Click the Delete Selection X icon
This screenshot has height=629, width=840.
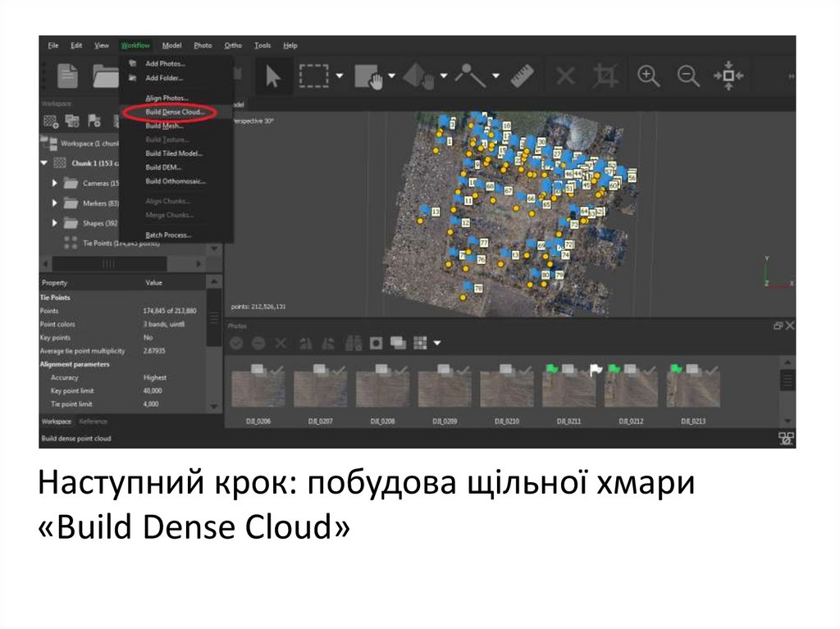pos(565,76)
